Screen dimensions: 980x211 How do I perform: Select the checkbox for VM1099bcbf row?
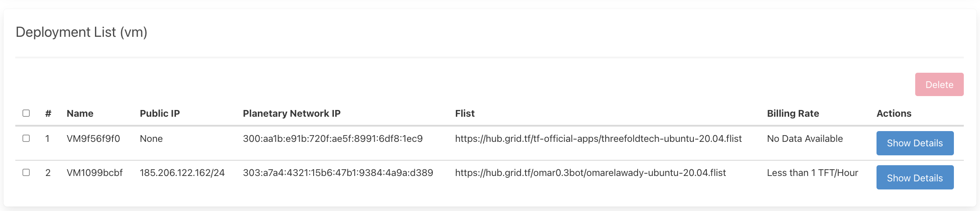click(26, 172)
